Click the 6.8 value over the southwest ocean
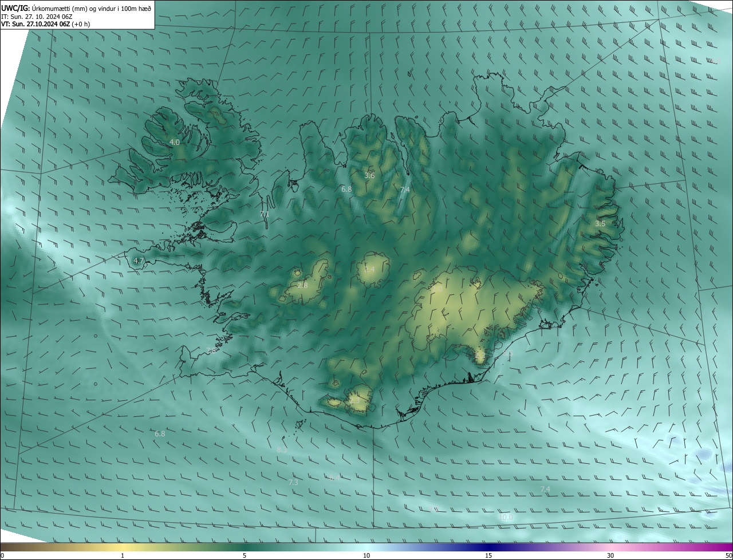 click(x=160, y=434)
